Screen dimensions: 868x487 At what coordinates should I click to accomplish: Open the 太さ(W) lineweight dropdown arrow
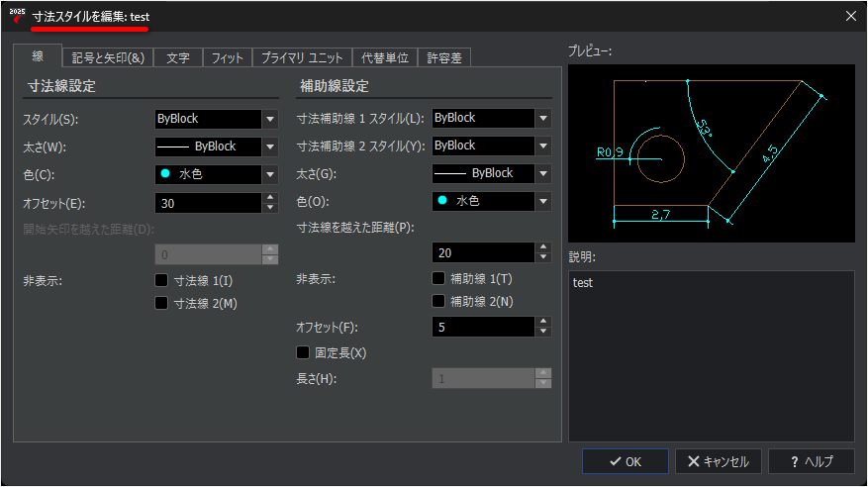pos(270,146)
